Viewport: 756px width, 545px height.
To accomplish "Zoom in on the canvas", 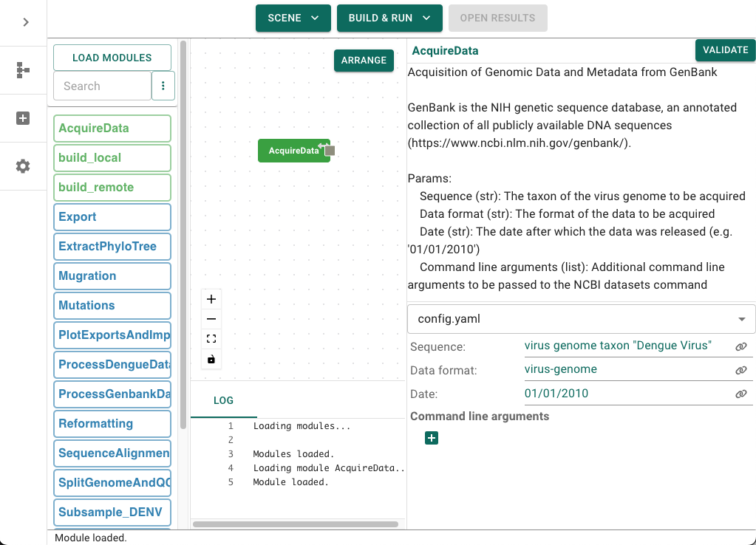I will [211, 299].
